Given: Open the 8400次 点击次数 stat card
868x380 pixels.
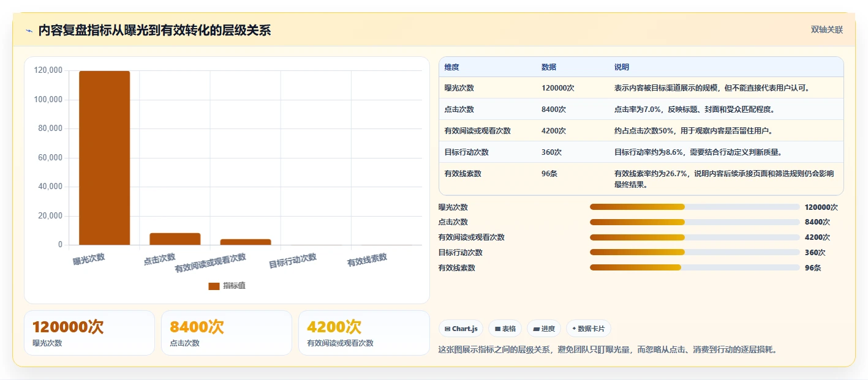Looking at the screenshot, I should (x=227, y=333).
